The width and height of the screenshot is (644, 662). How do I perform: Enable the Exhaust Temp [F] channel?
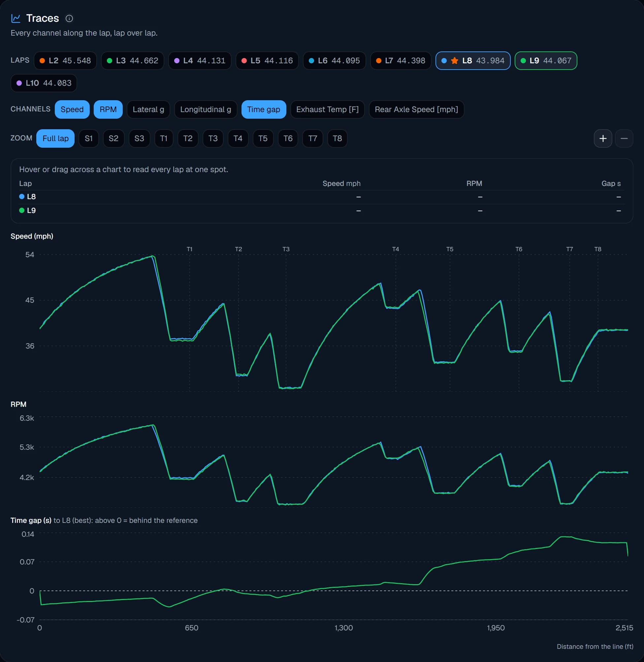(327, 109)
